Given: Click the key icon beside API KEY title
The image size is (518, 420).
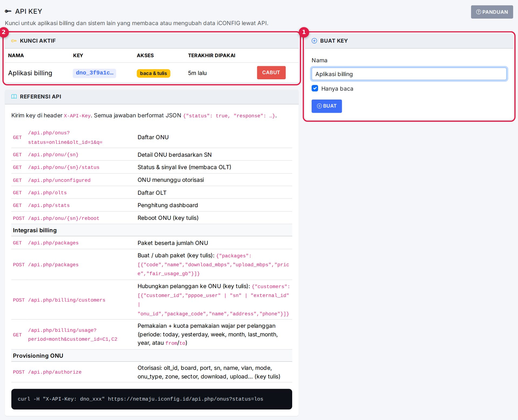Looking at the screenshot, I should click(8, 11).
